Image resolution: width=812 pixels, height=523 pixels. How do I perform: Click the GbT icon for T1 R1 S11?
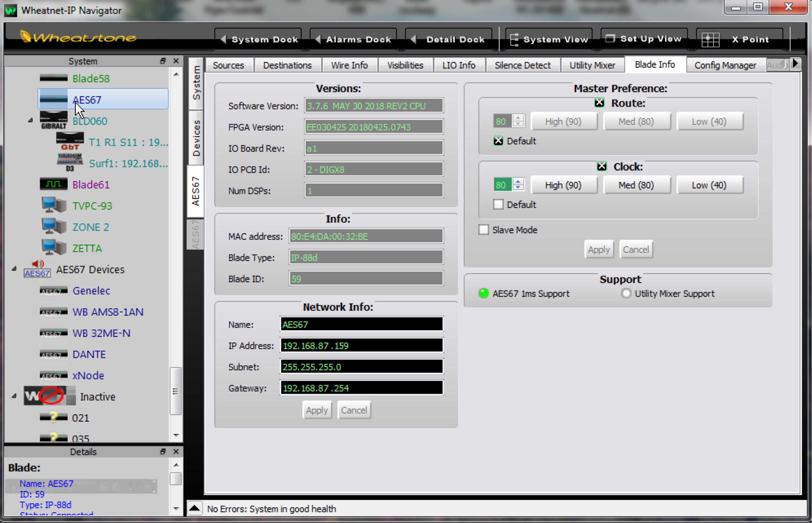tap(70, 141)
